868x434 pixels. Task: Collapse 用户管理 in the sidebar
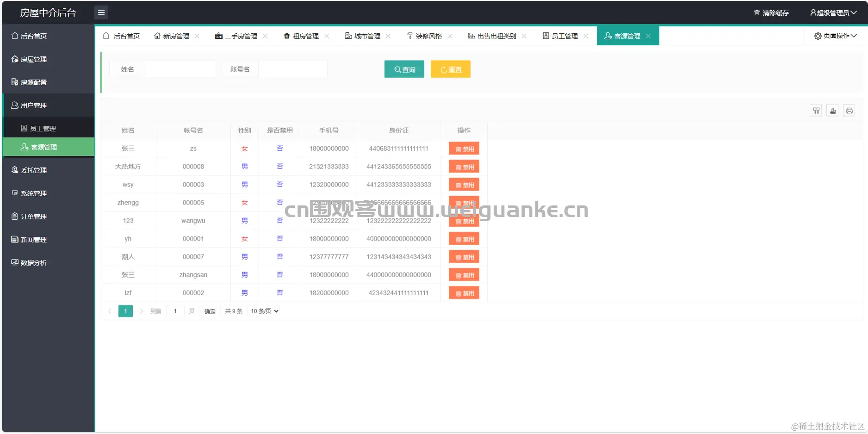pos(48,105)
